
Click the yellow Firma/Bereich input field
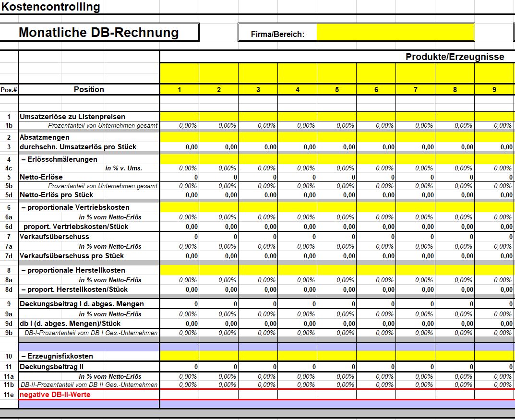click(x=395, y=33)
